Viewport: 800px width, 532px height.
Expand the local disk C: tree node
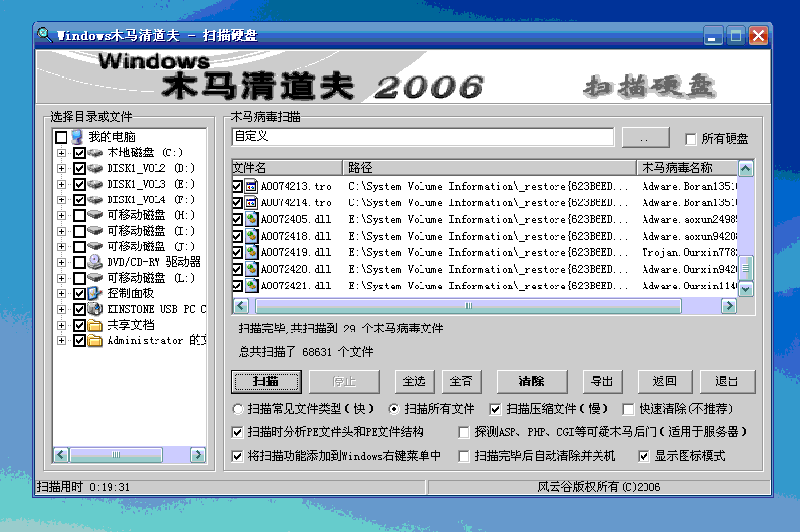pos(62,153)
